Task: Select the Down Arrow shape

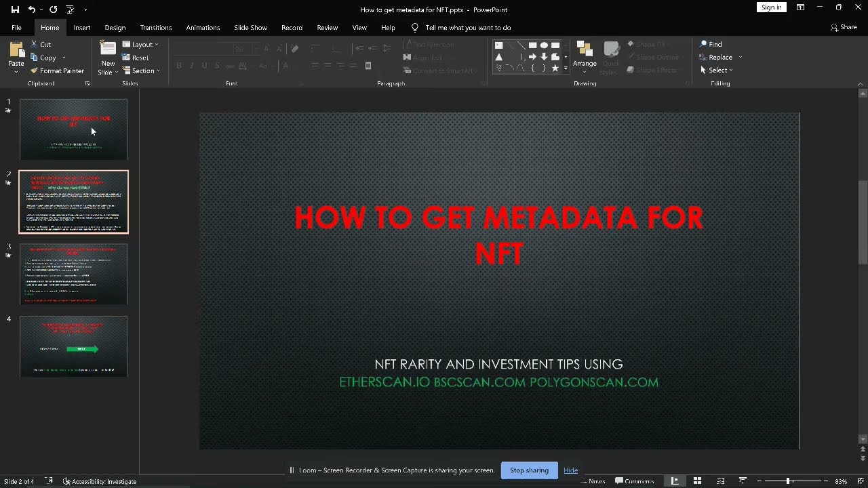Action: click(x=544, y=57)
